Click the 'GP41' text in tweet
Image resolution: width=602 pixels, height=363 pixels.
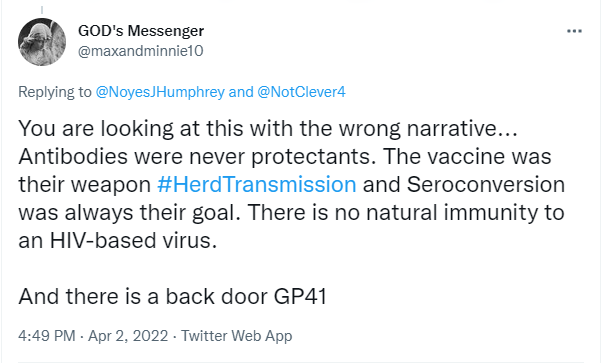pyautogui.click(x=300, y=297)
